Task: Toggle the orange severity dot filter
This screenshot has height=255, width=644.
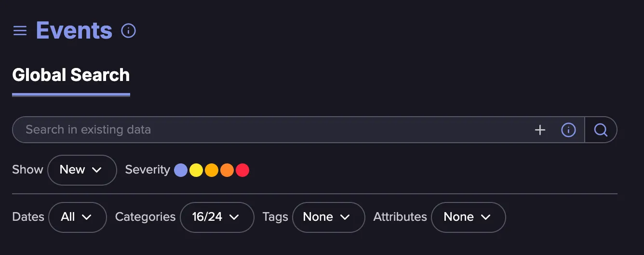Action: pyautogui.click(x=227, y=170)
